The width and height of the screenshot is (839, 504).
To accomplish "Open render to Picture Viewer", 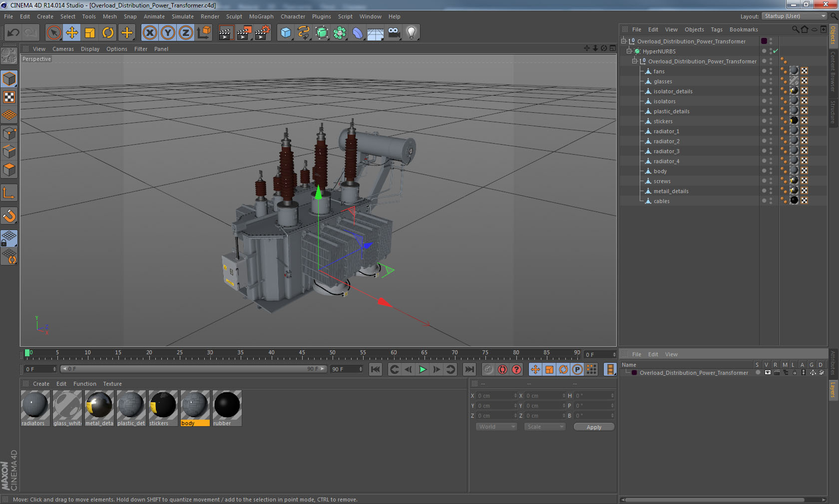I will (x=244, y=33).
